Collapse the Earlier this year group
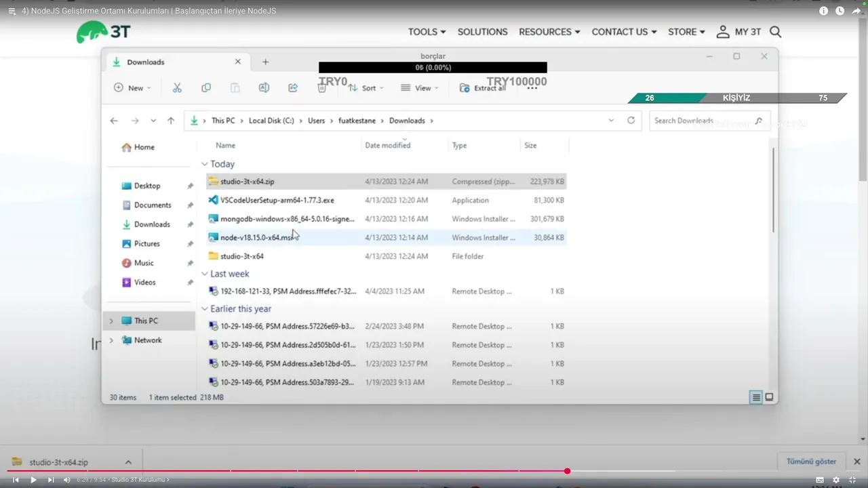The image size is (868, 488). [x=205, y=309]
